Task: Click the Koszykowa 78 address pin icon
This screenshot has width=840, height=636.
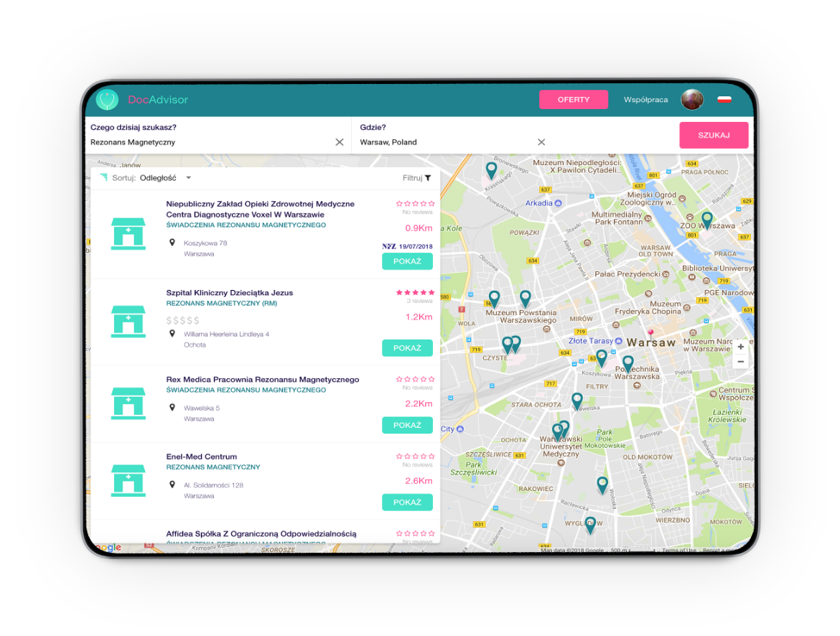Action: (x=172, y=243)
